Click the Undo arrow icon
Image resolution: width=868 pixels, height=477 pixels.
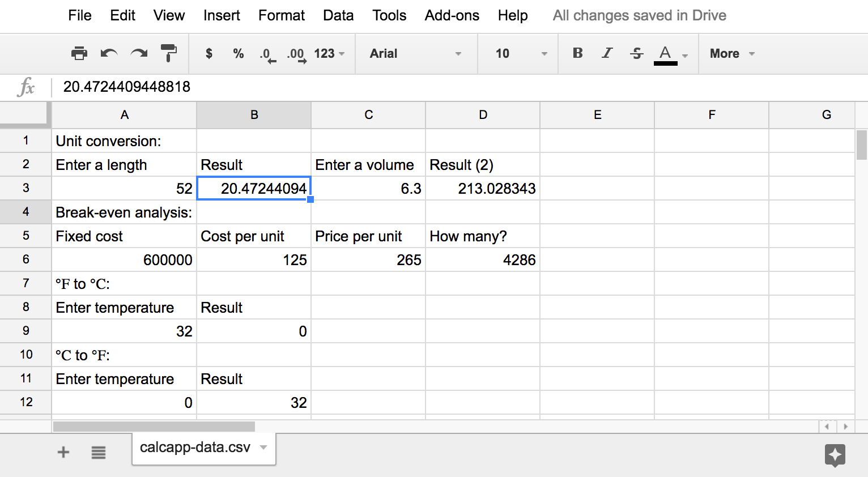[109, 53]
